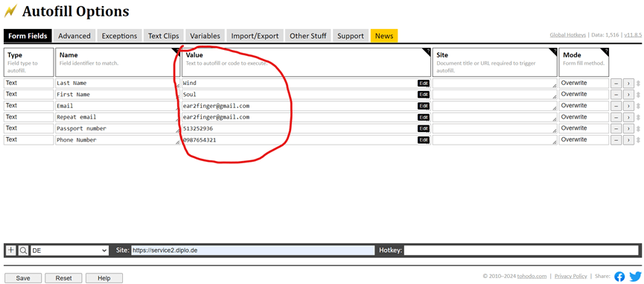Screen dimensions: 644x284
Task: Click the Help button
Action: 104,278
